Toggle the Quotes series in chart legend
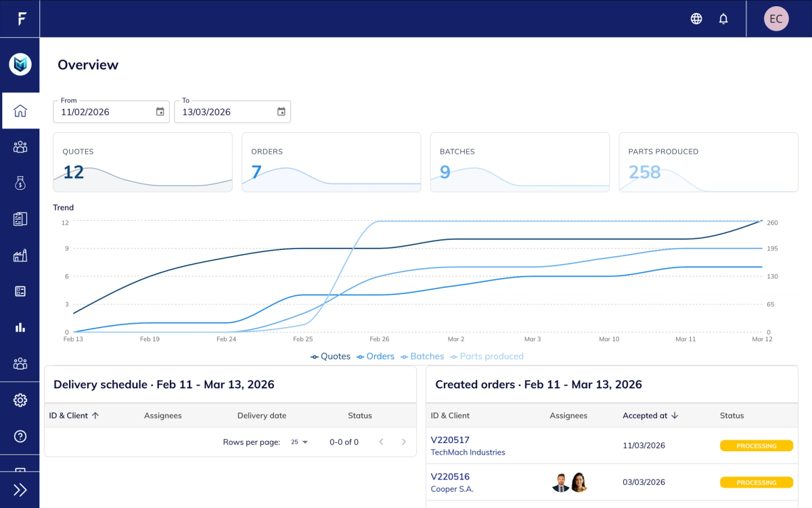This screenshot has width=812, height=508. tap(331, 356)
